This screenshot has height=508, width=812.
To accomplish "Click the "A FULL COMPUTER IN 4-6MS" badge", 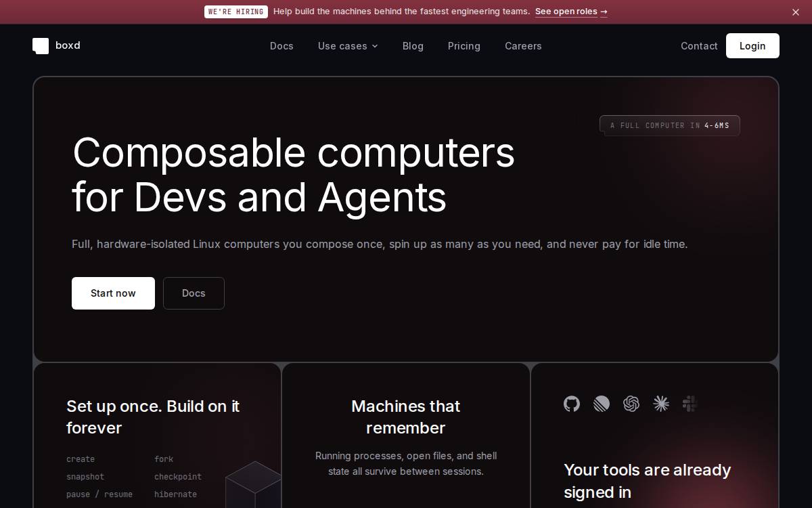I will (x=670, y=125).
